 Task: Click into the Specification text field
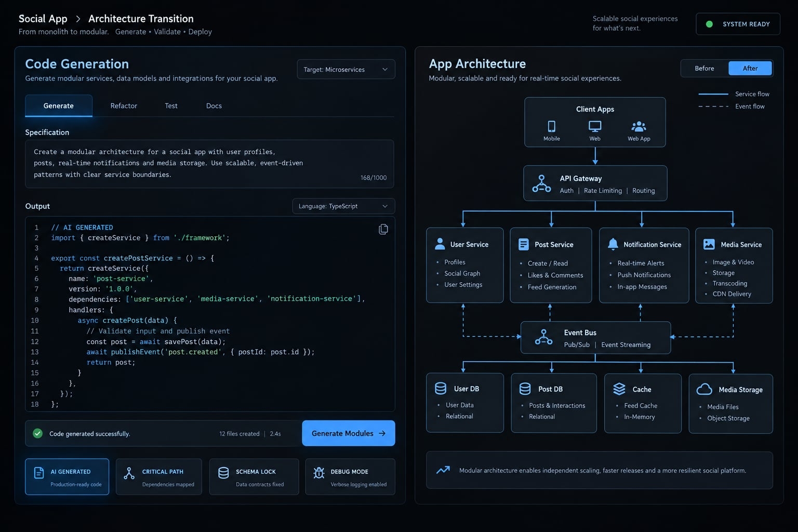pyautogui.click(x=209, y=164)
